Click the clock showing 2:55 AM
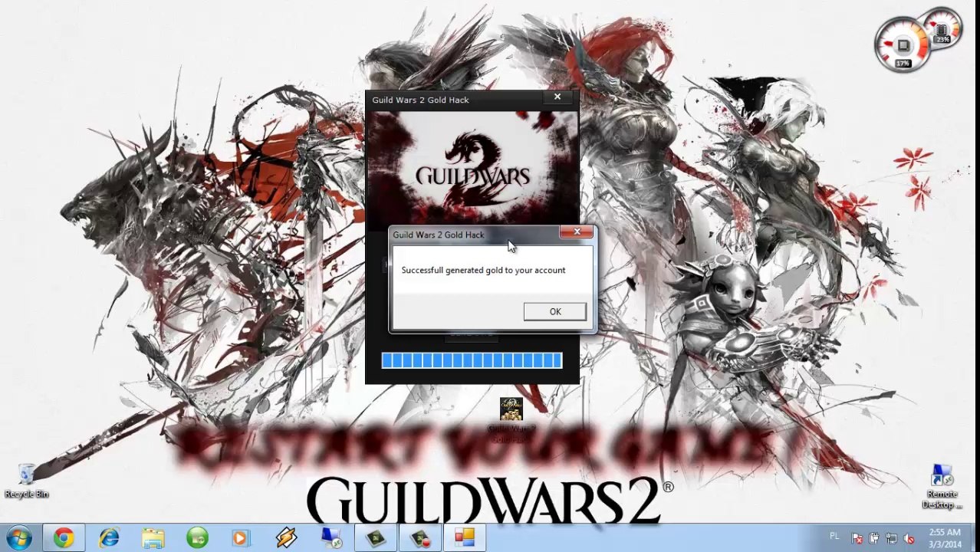This screenshot has width=980, height=552. click(x=944, y=538)
